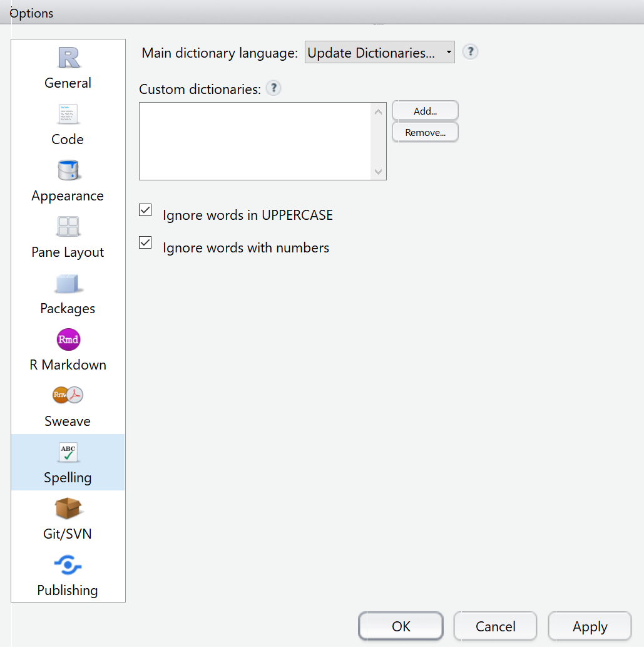The width and height of the screenshot is (644, 647).
Task: Click the custom dictionaries scroll up arrow
Action: tap(378, 112)
